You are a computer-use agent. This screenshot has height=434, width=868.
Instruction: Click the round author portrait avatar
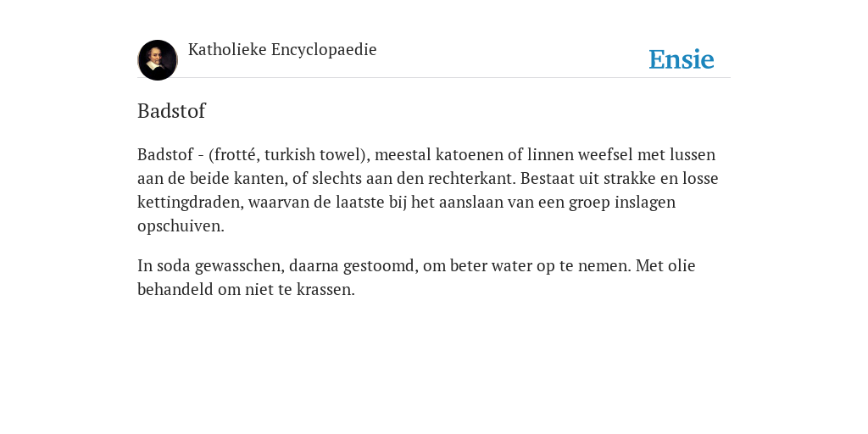[x=158, y=60]
